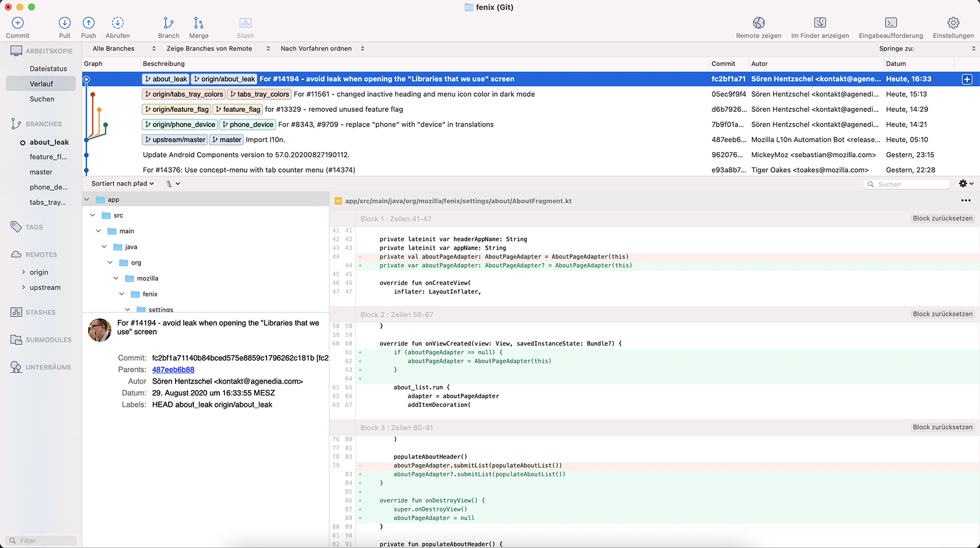Open the Eingabeaufforderung terminal
Screen dimensions: 980x548
[891, 23]
